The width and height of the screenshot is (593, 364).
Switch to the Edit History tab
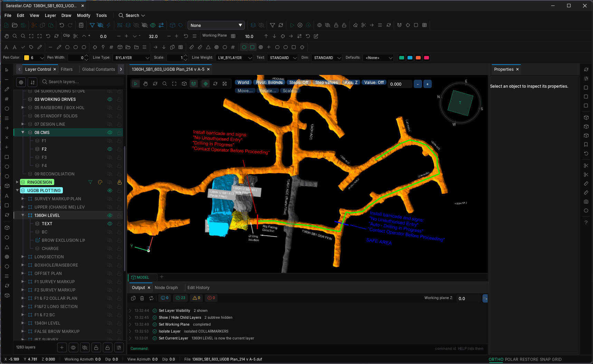tap(198, 288)
